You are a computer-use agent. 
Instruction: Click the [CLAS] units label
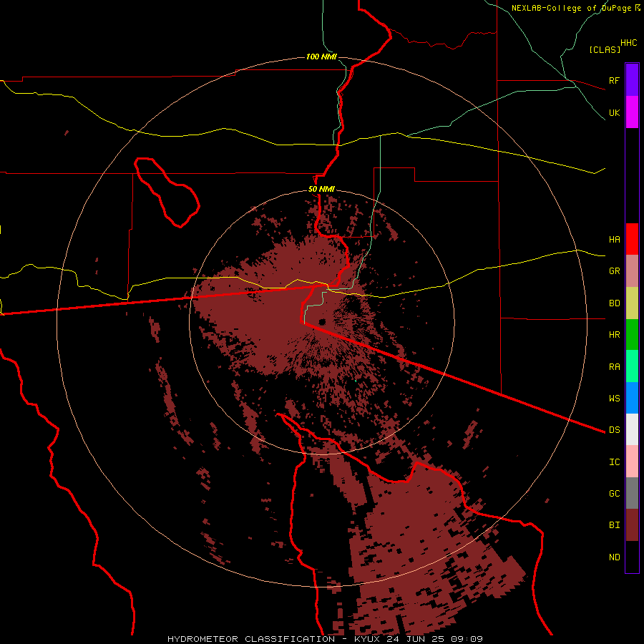coord(605,49)
